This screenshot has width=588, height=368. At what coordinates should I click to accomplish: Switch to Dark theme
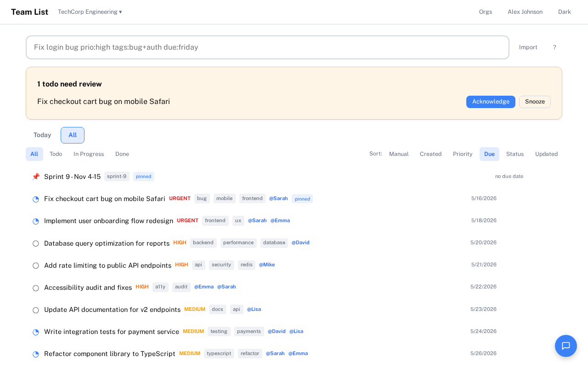pyautogui.click(x=565, y=12)
